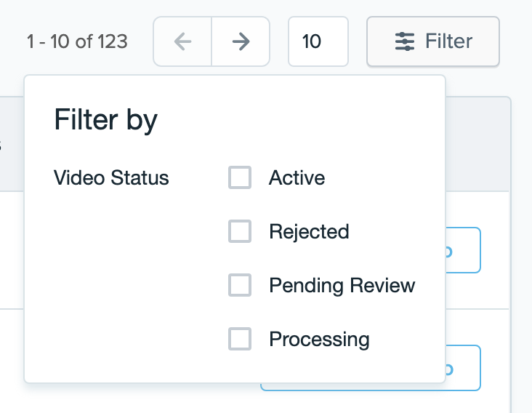Click the Pending Review option label

(x=342, y=285)
